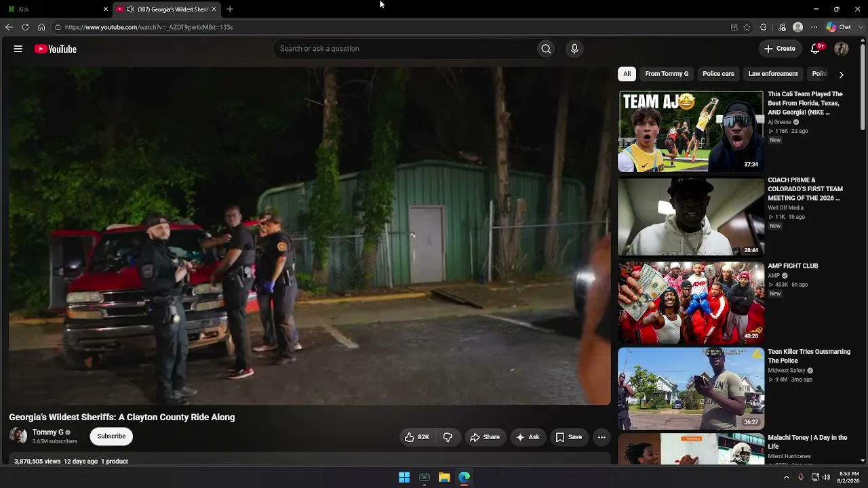This screenshot has height=488, width=868.
Task: Open the "AMP FIGHT CLUB" video title
Action: pos(793,266)
